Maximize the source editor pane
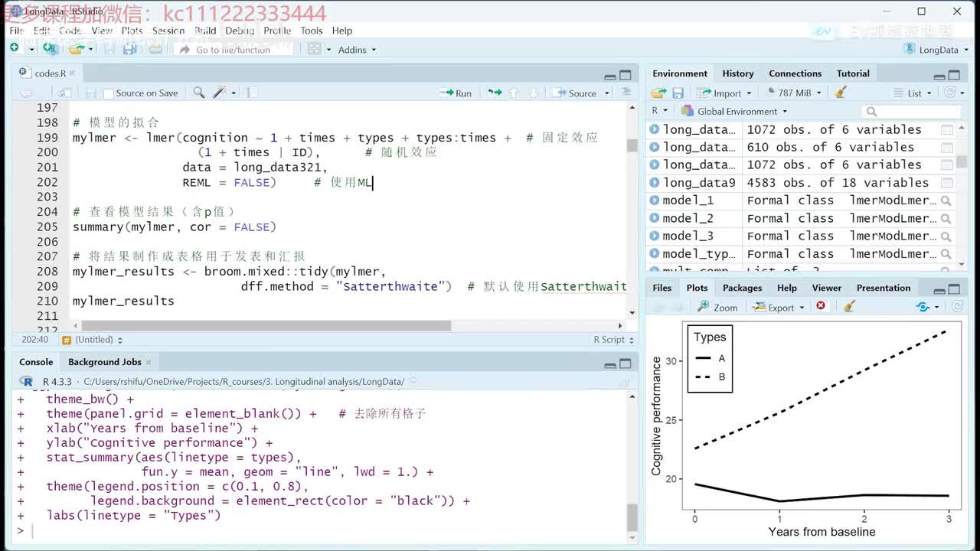Viewport: 980px width, 551px height. pyautogui.click(x=626, y=75)
